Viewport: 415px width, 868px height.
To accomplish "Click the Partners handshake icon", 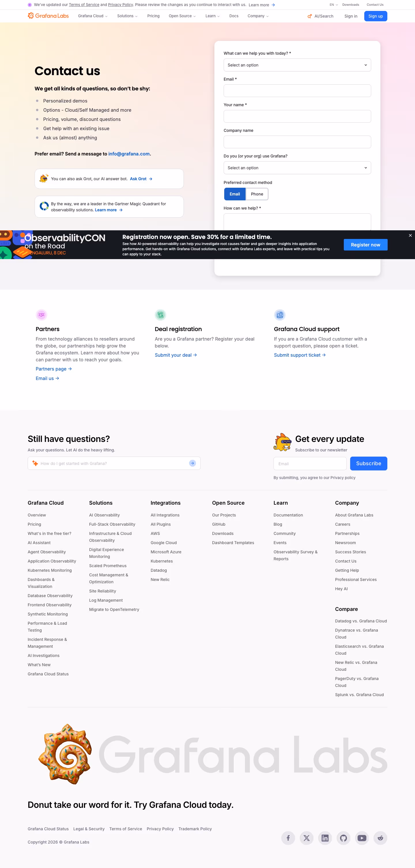I will point(41,315).
